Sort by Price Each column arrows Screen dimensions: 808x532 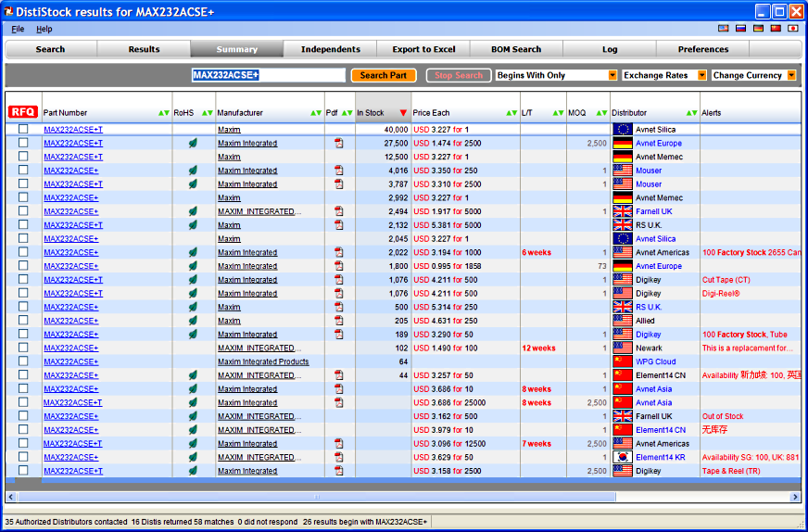[x=511, y=113]
